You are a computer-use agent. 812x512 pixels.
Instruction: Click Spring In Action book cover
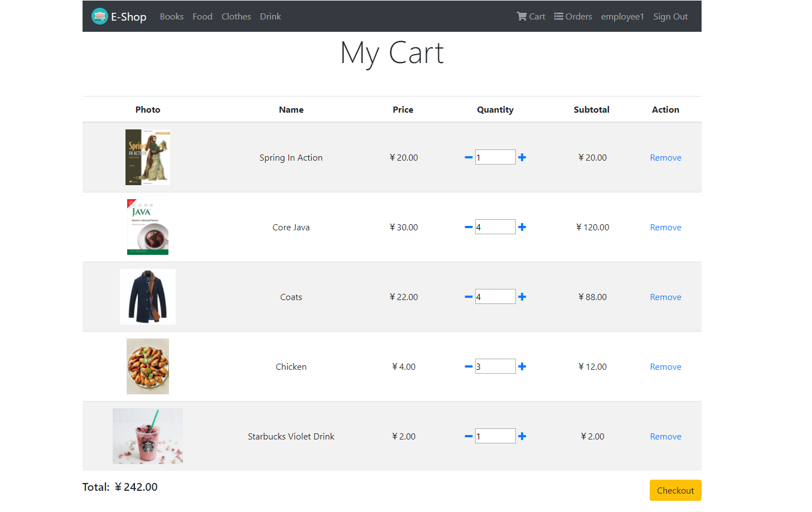point(148,157)
